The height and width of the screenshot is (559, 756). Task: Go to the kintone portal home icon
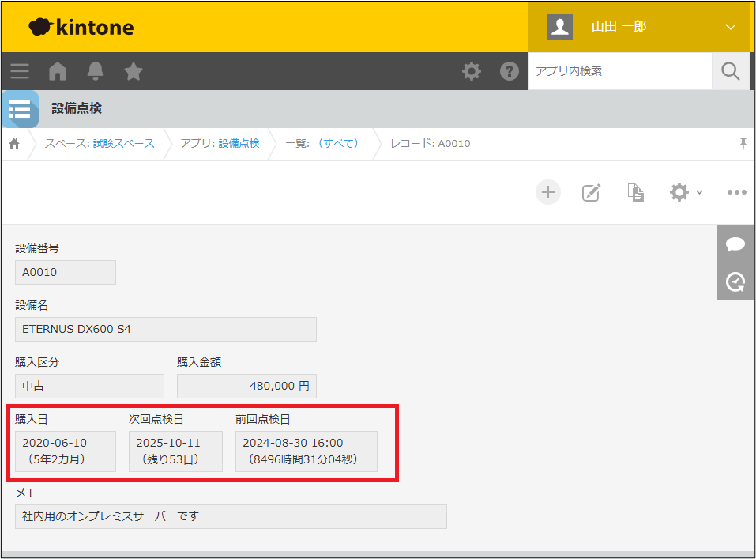(58, 71)
